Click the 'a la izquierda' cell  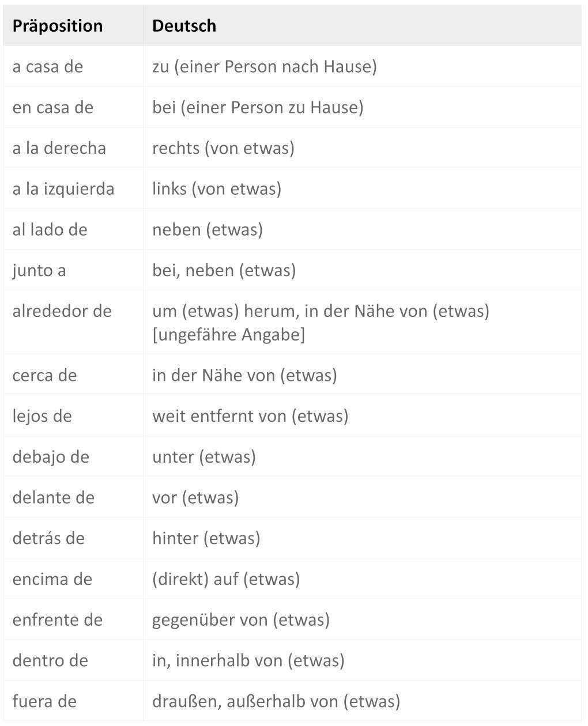pos(63,189)
